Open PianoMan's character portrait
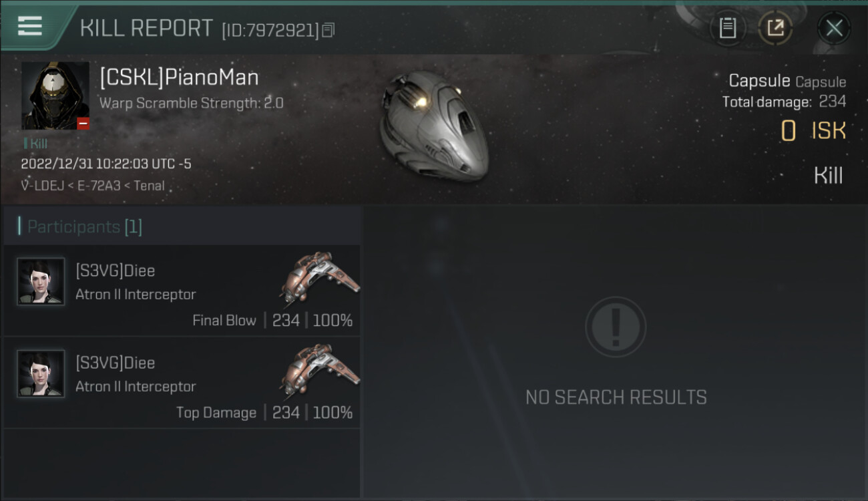868x501 pixels. [x=55, y=96]
